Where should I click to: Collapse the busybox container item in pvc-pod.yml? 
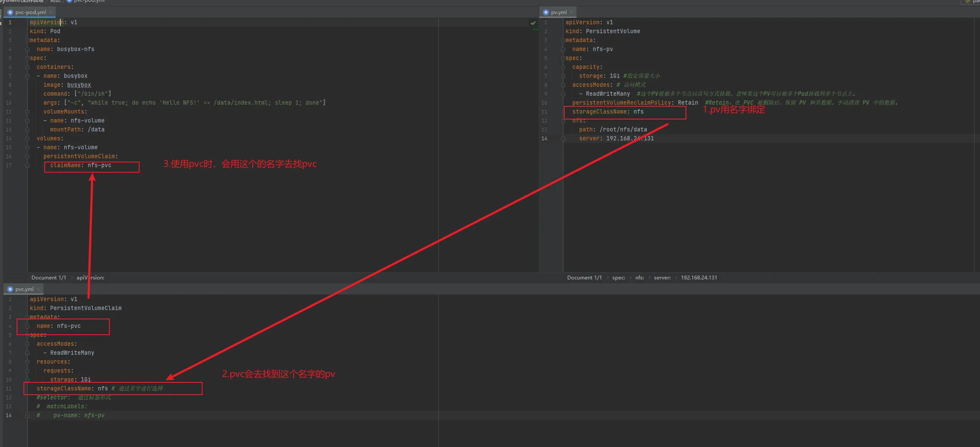[x=27, y=76]
